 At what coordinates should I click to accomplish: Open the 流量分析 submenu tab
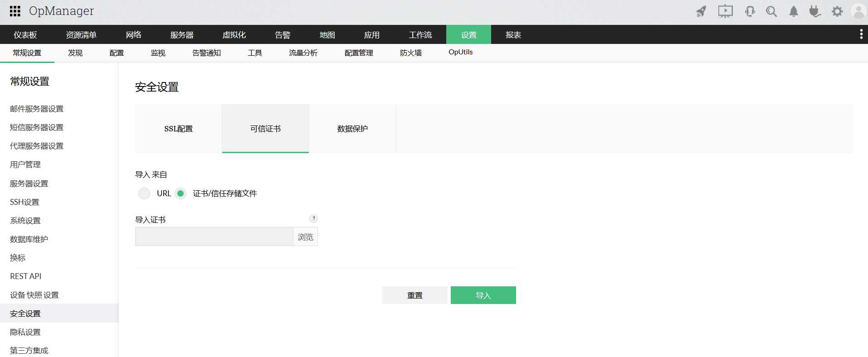point(303,53)
